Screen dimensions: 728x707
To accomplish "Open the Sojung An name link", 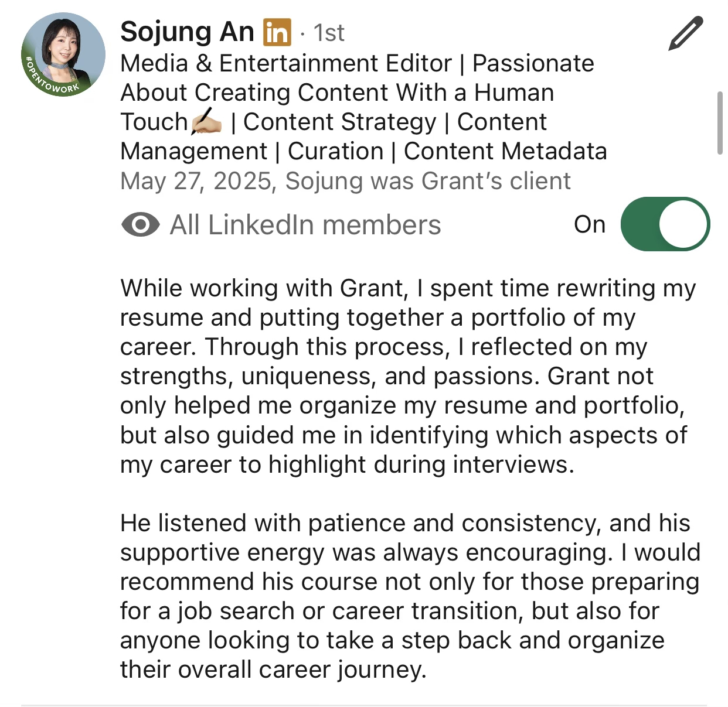I will point(187,32).
